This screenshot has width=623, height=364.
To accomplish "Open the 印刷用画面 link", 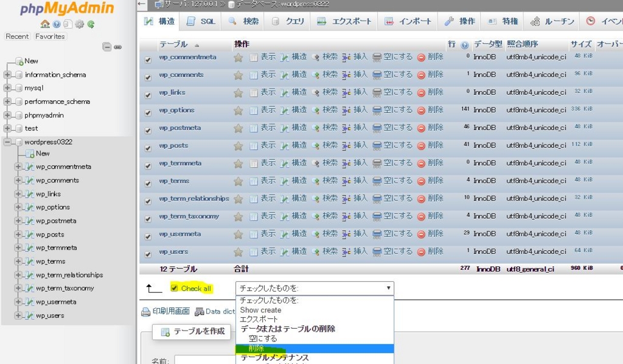I will coord(171,312).
